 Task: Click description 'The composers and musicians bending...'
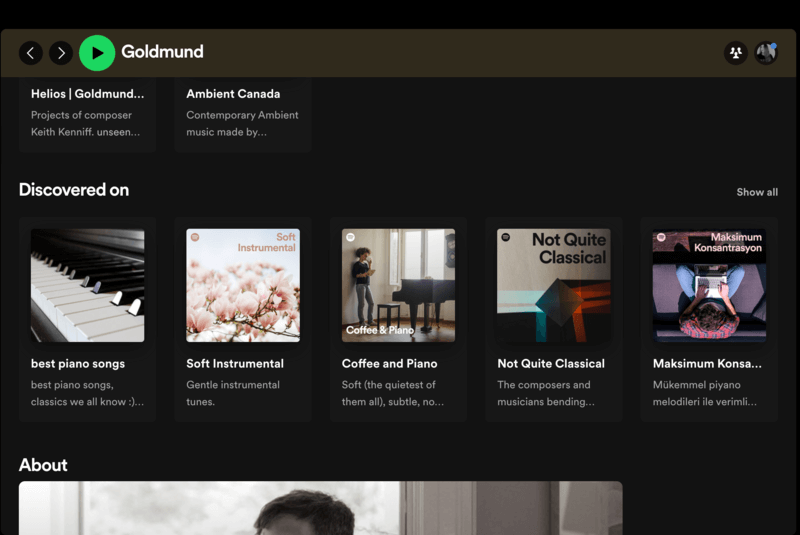click(x=546, y=393)
